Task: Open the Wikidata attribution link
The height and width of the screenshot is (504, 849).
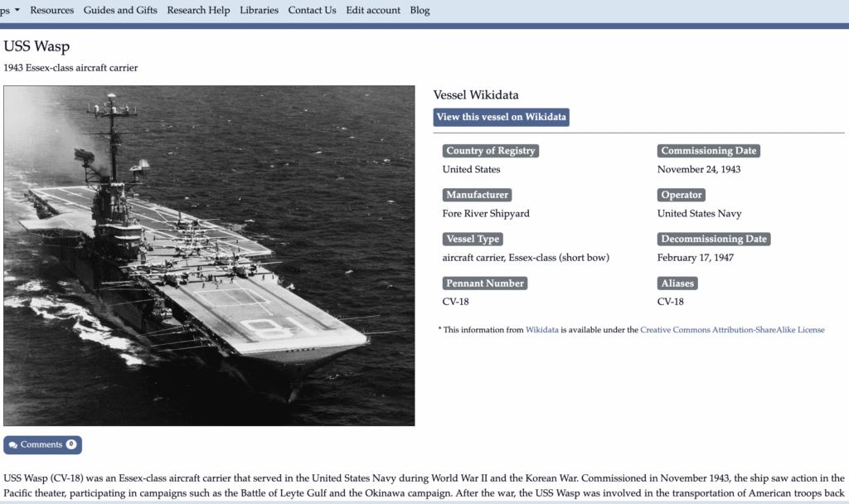Action: pos(542,330)
